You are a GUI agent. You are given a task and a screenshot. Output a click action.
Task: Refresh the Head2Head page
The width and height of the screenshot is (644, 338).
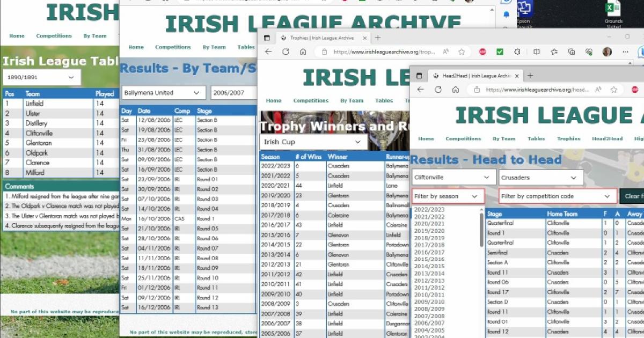pyautogui.click(x=438, y=90)
